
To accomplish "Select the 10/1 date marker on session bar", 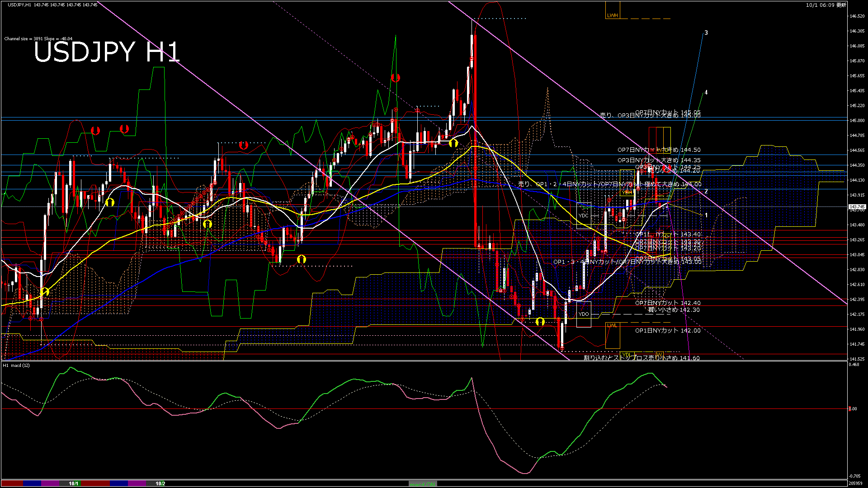I will point(74,483).
